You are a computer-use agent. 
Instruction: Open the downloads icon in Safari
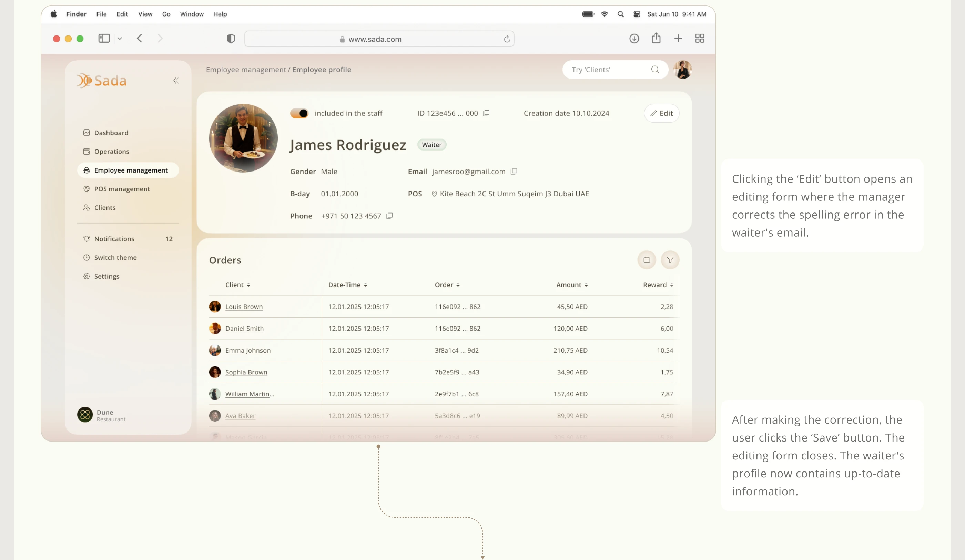click(x=634, y=39)
